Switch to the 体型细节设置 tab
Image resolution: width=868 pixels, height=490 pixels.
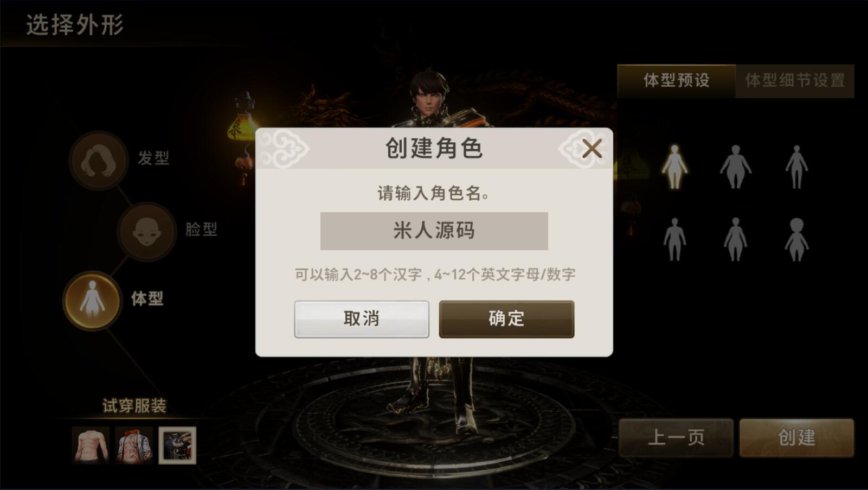(795, 81)
